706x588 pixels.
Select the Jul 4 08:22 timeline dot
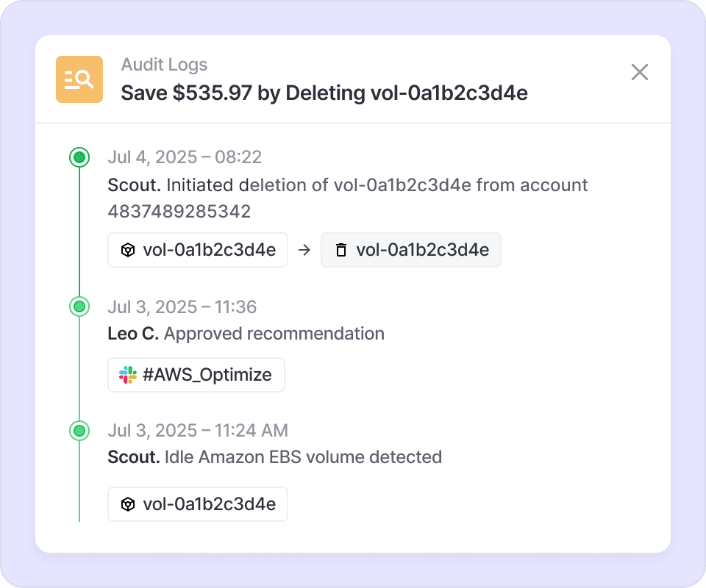coord(79,157)
